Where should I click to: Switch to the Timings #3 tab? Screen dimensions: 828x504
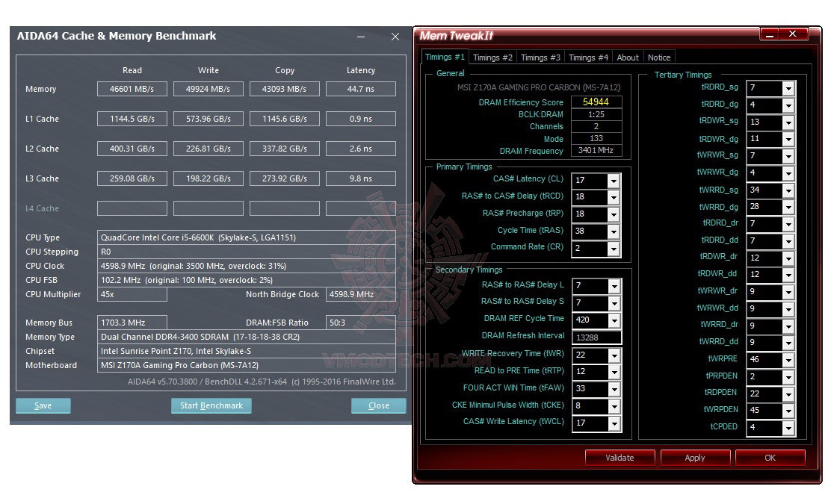(x=540, y=57)
